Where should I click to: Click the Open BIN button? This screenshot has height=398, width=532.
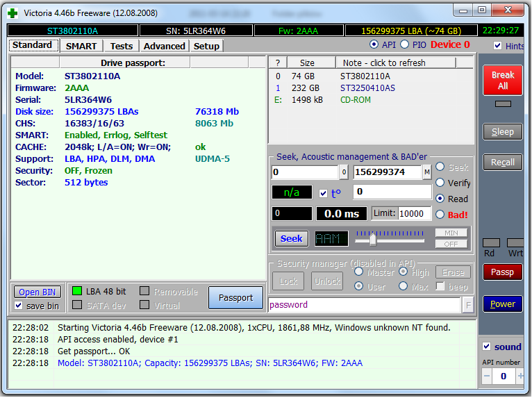pos(38,292)
